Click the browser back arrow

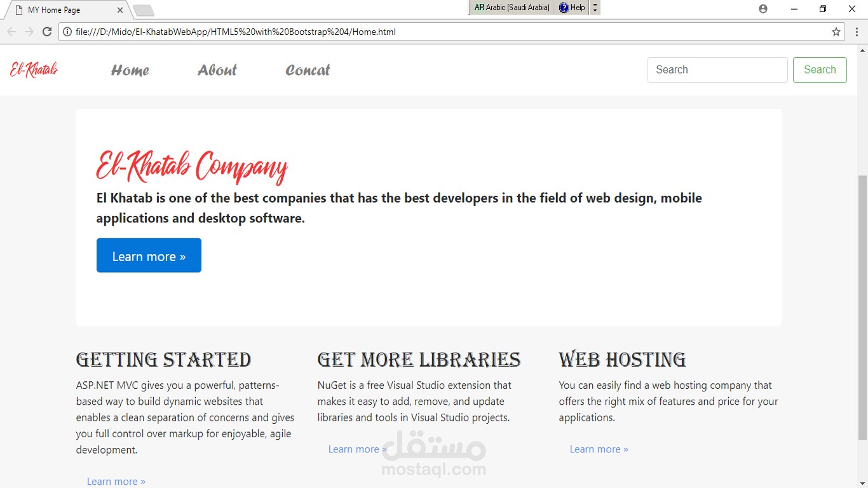(11, 32)
